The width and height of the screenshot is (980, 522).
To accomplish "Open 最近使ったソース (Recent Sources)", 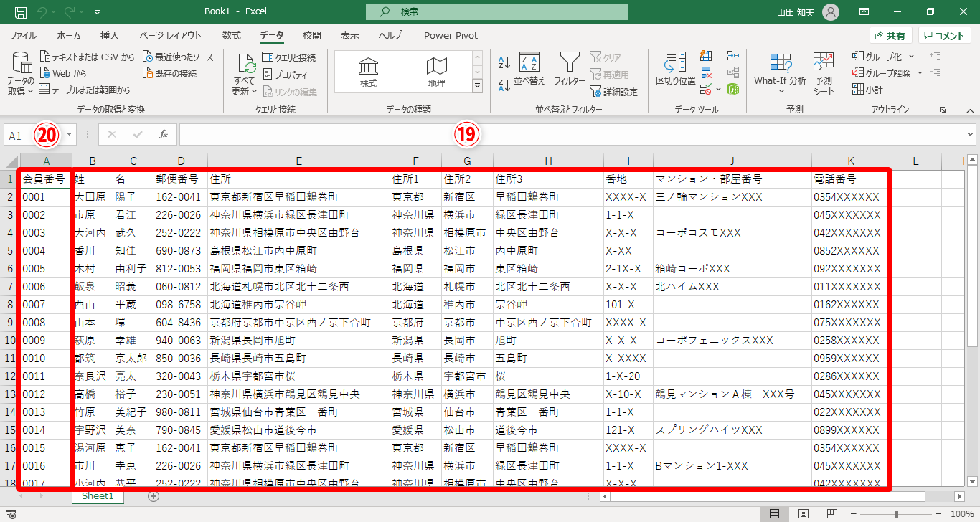I will click(179, 57).
